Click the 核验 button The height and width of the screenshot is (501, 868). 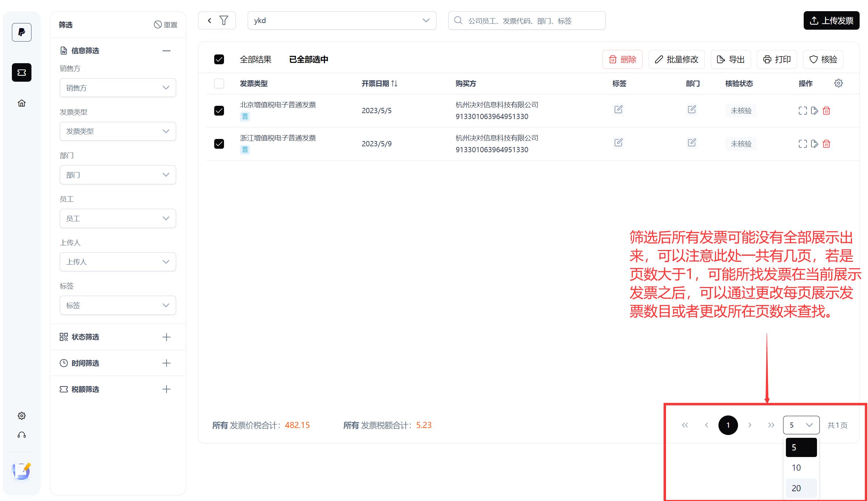tap(823, 59)
